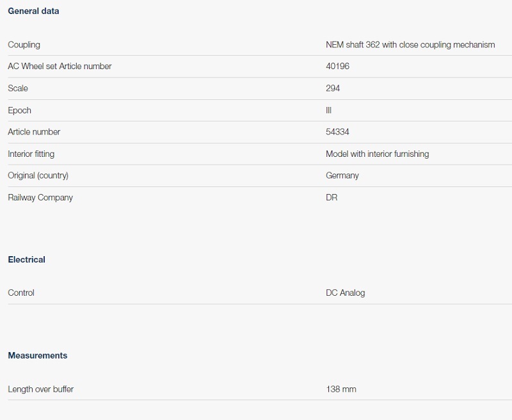Click the article number value 54334
This screenshot has height=420, width=512.
click(337, 132)
